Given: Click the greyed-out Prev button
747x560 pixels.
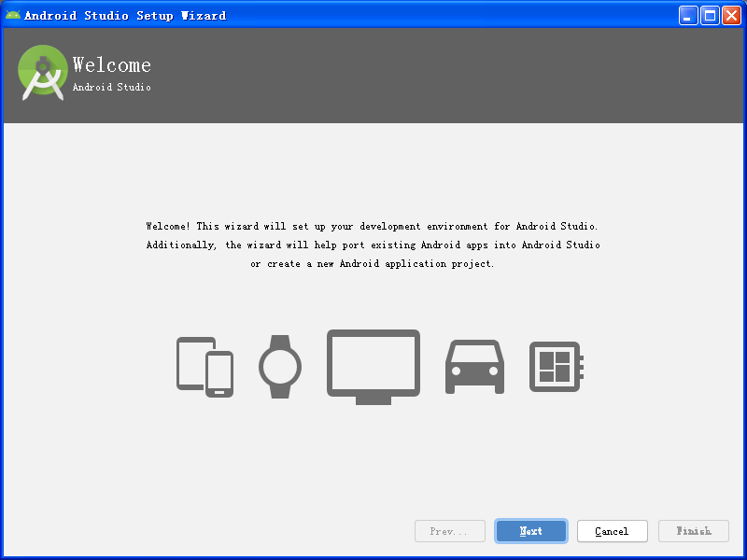Looking at the screenshot, I should [450, 531].
